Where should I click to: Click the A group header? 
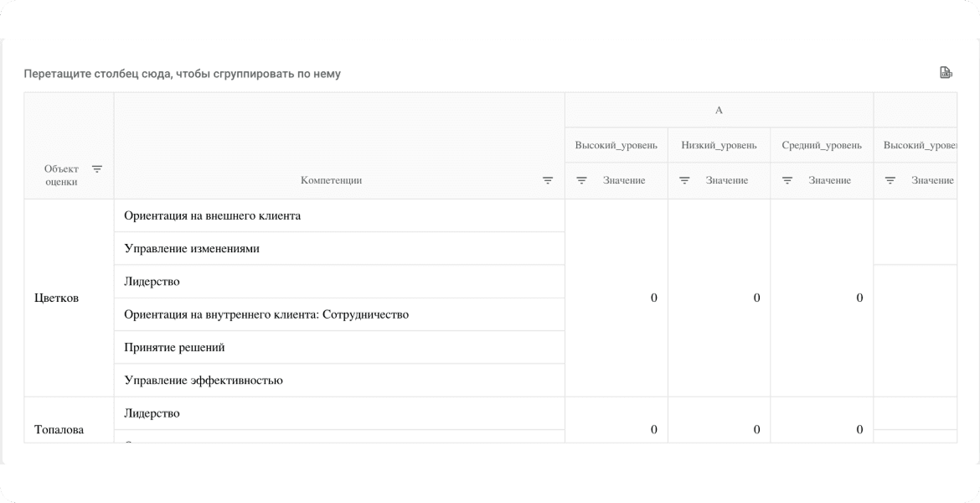point(719,110)
